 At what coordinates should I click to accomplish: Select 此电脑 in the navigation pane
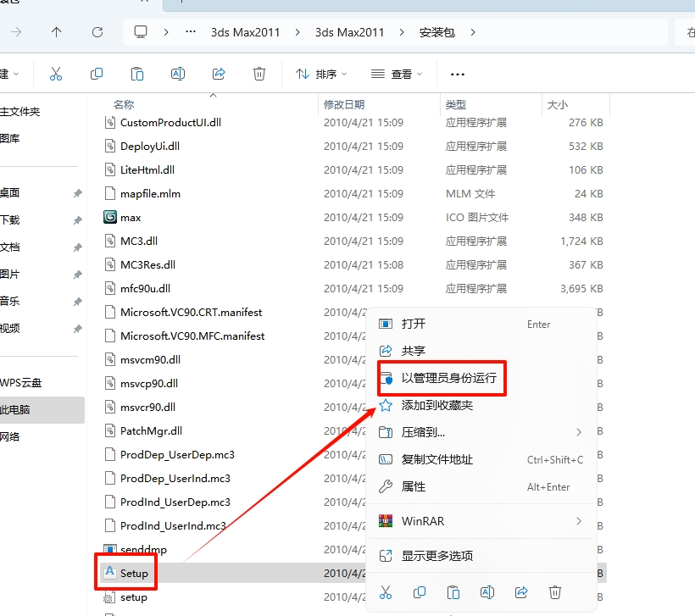click(x=15, y=409)
